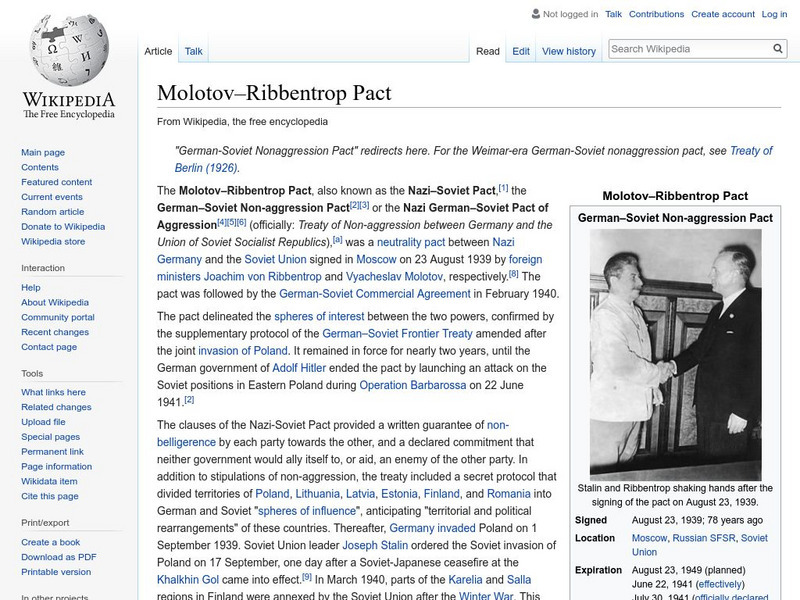
Task: Go to Main page in sidebar
Action: pyautogui.click(x=43, y=152)
